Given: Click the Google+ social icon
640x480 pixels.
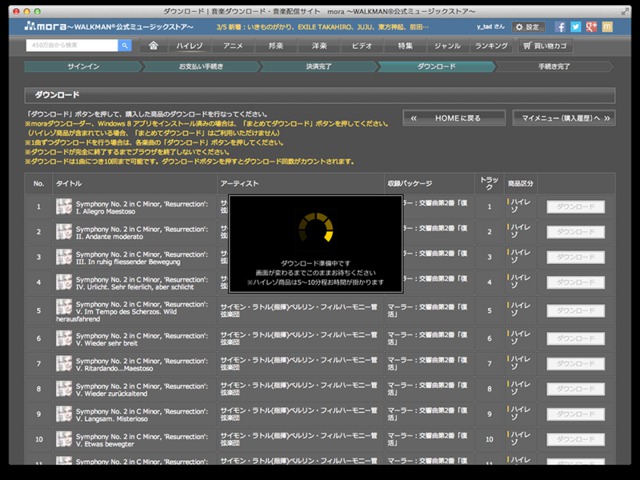Looking at the screenshot, I should (x=591, y=26).
